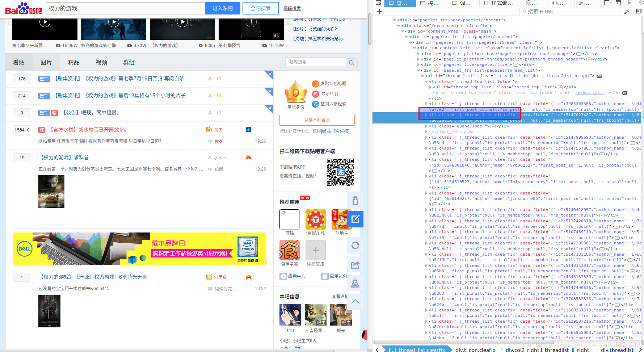Switch to the 图片 tab
The image size is (644, 352).
pos(46,62)
